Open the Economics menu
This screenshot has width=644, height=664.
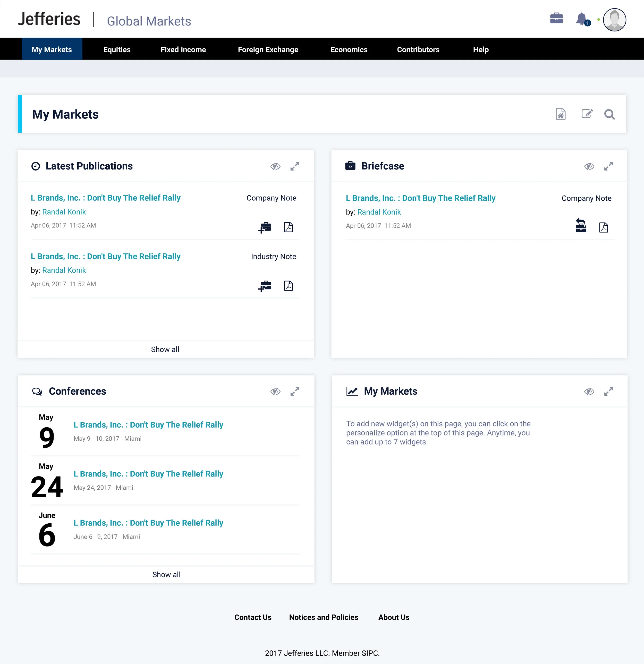349,49
